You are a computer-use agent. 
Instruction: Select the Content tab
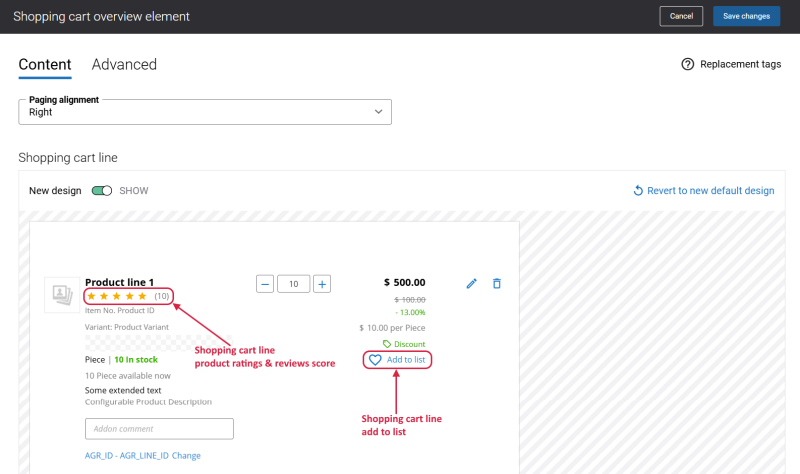click(x=45, y=65)
